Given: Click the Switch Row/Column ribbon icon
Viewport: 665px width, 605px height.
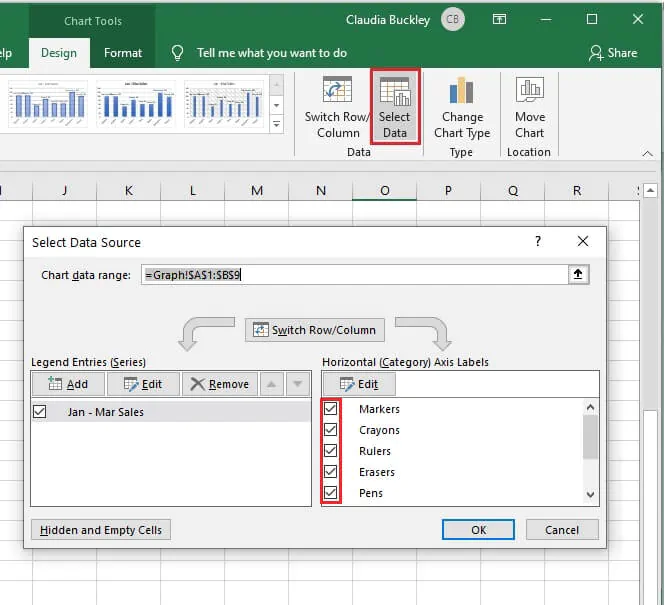Looking at the screenshot, I should 337,107.
